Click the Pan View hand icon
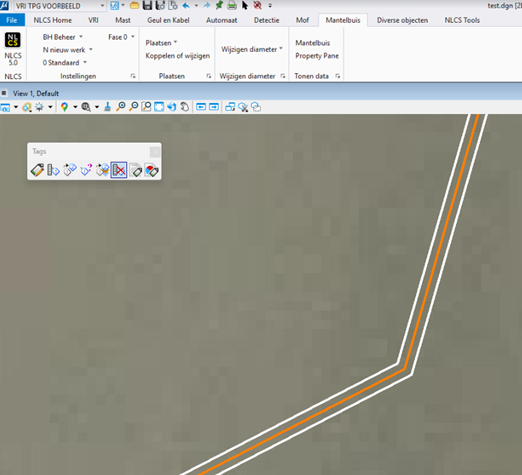Image resolution: width=522 pixels, height=475 pixels. pos(185,107)
